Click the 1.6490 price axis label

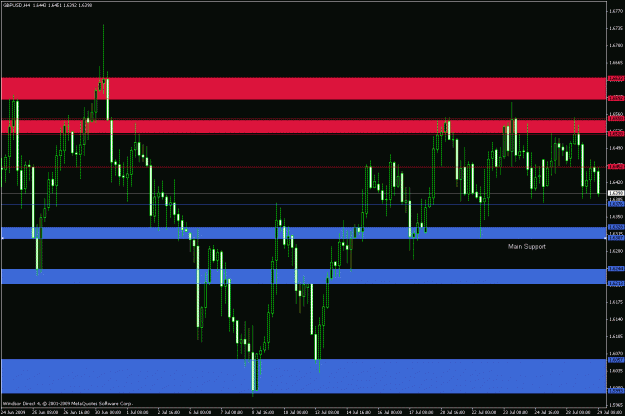[616, 148]
